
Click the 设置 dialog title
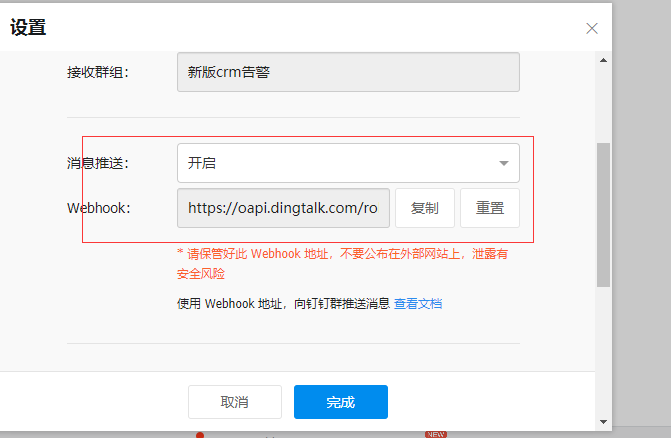pyautogui.click(x=28, y=27)
